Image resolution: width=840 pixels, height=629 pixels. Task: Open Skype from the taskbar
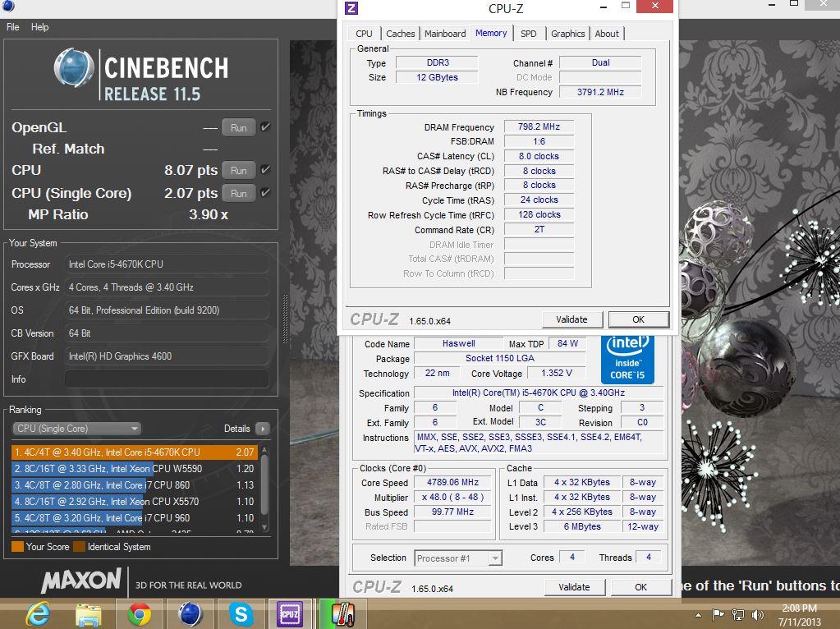point(241,614)
